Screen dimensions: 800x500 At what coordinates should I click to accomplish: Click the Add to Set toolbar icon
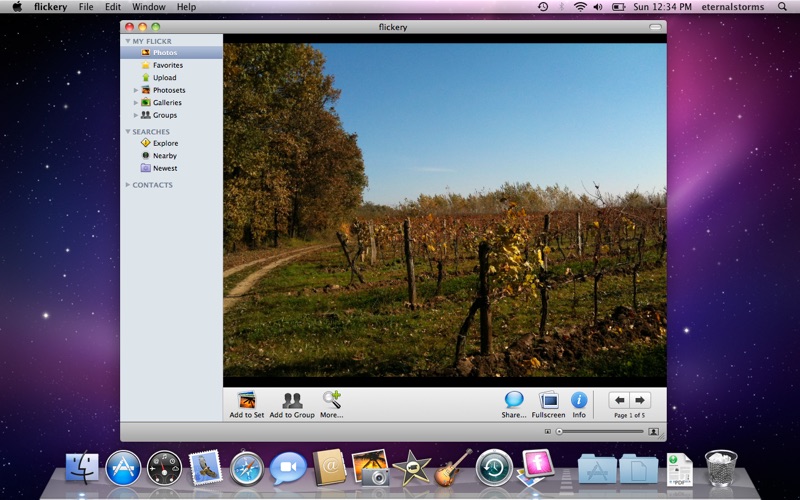click(x=246, y=400)
